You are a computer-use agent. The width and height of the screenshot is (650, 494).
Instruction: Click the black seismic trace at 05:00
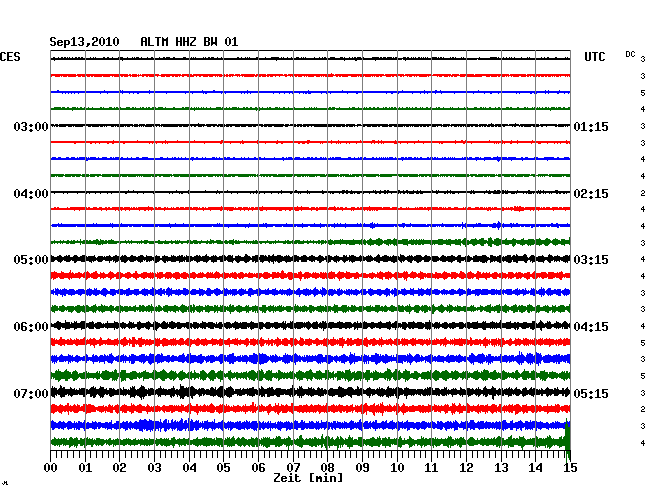click(310, 259)
